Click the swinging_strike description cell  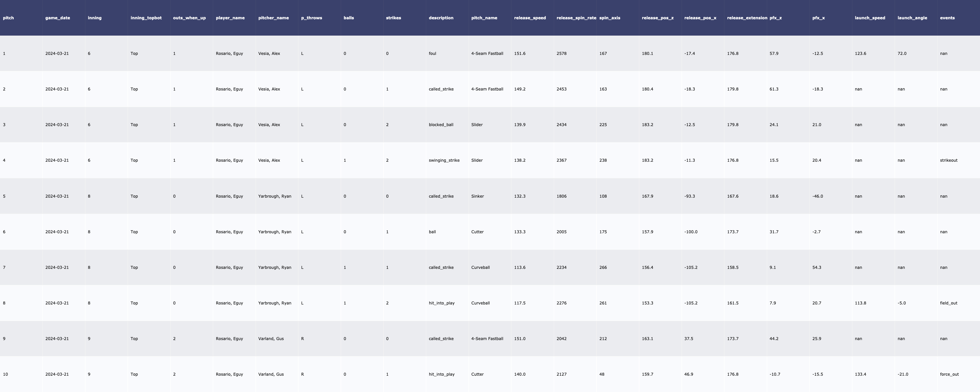(x=444, y=160)
